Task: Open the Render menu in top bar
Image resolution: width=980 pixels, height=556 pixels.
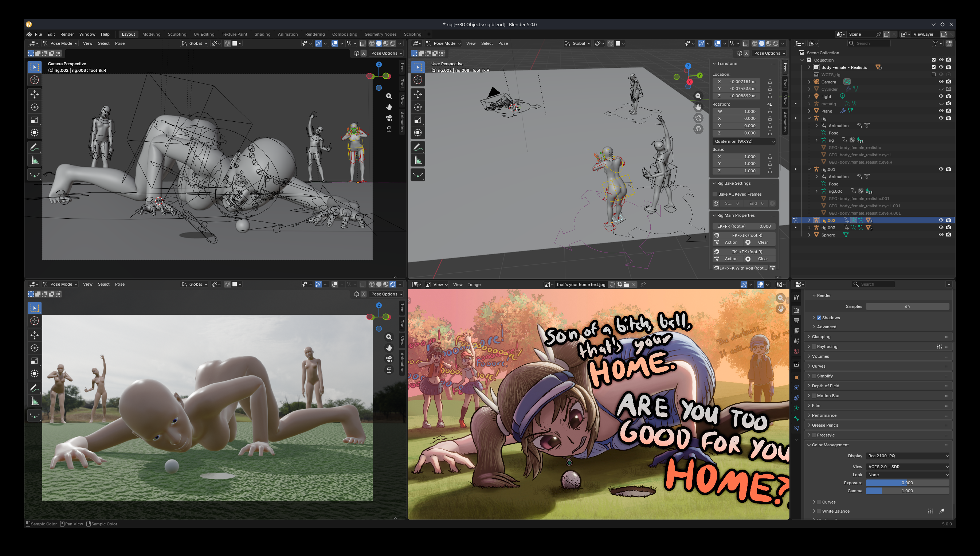Action: tap(67, 34)
